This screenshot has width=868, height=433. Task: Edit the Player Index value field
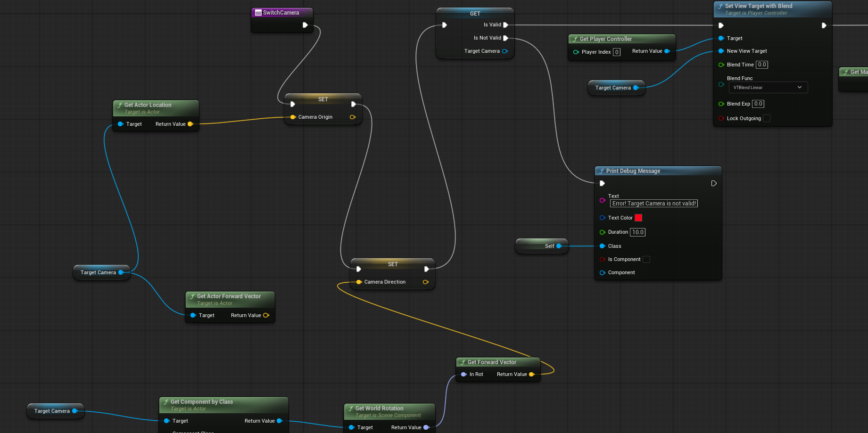point(617,52)
